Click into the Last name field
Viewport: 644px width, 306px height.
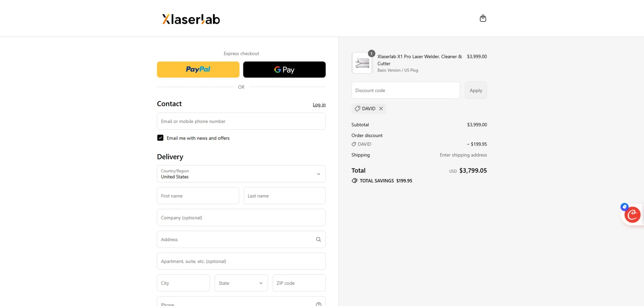[285, 196]
